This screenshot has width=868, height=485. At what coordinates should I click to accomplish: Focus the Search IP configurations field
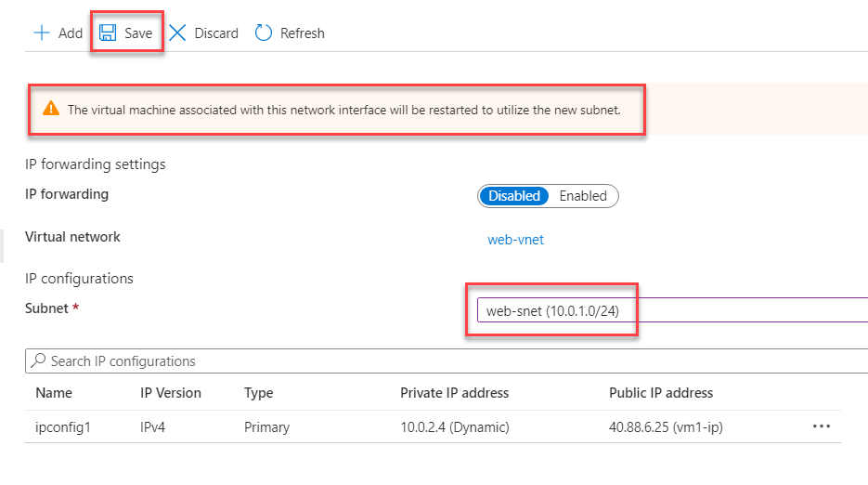(371, 361)
